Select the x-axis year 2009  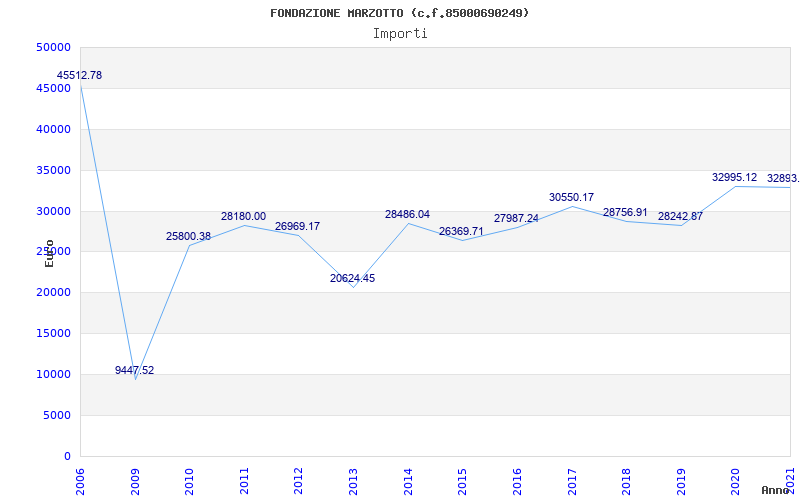coord(135,481)
